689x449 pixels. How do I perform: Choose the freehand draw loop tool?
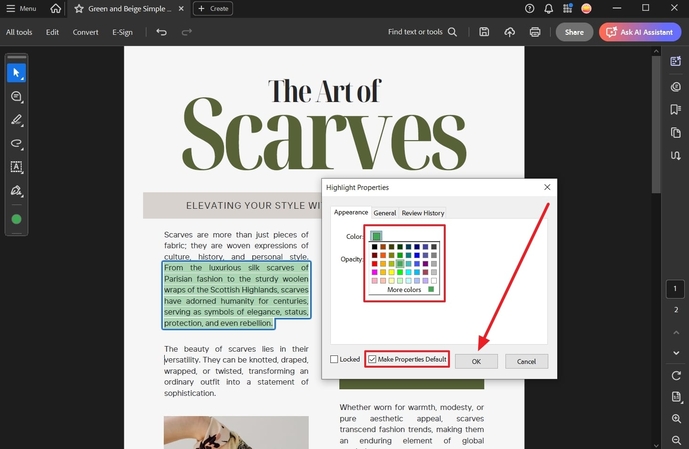pyautogui.click(x=16, y=144)
